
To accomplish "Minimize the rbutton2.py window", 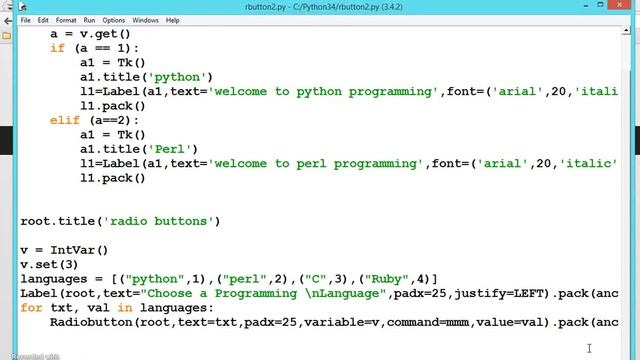I will 586,5.
